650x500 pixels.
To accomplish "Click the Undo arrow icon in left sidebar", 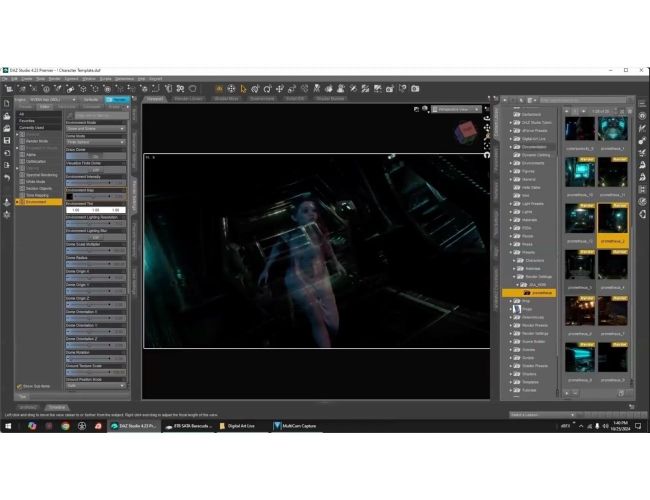I will coord(7,177).
